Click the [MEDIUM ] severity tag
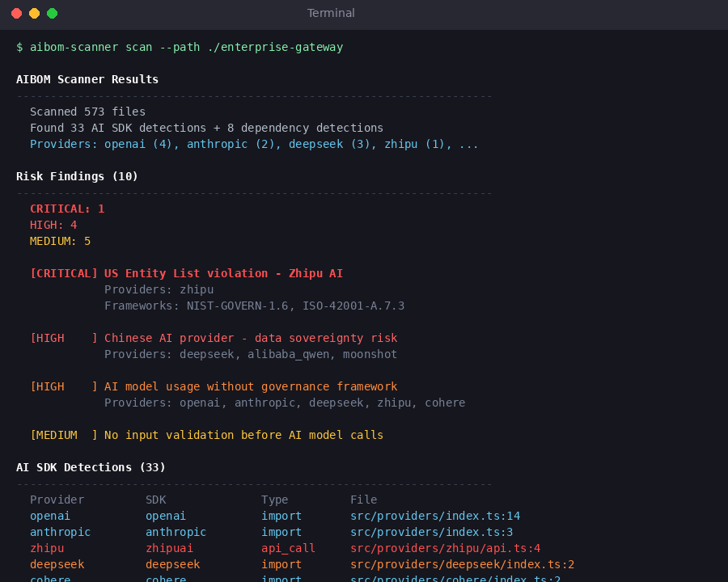 point(64,436)
